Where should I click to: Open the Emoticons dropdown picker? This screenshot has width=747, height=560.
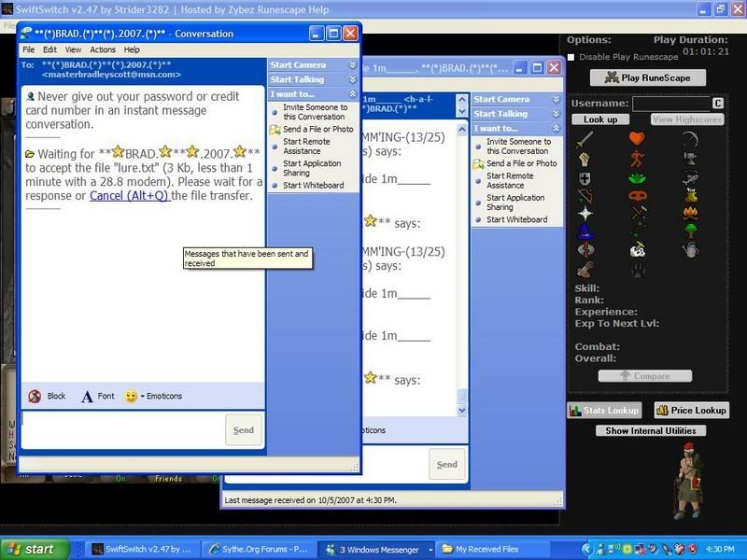click(x=153, y=396)
